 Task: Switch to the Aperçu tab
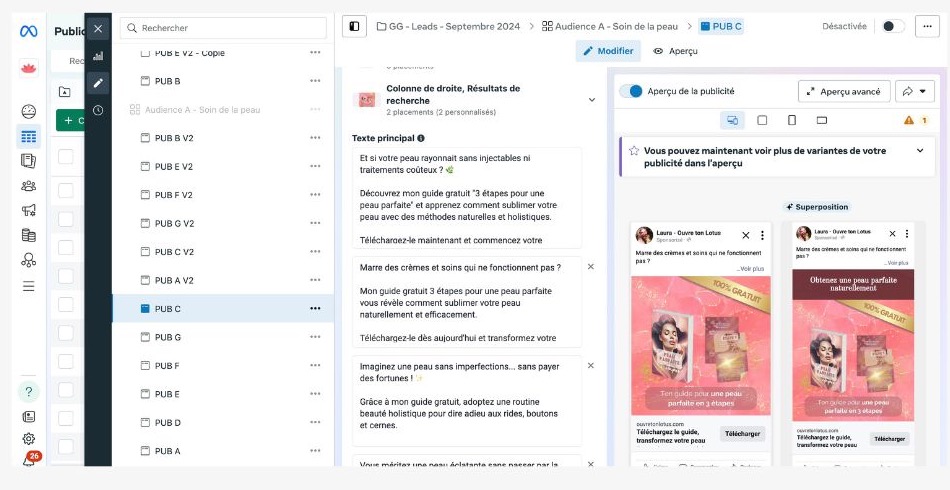[675, 51]
